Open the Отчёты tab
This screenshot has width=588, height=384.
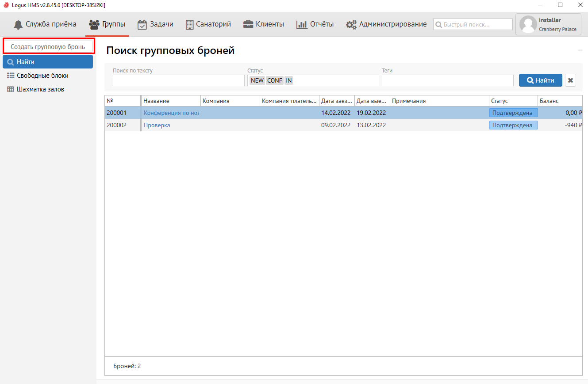315,24
